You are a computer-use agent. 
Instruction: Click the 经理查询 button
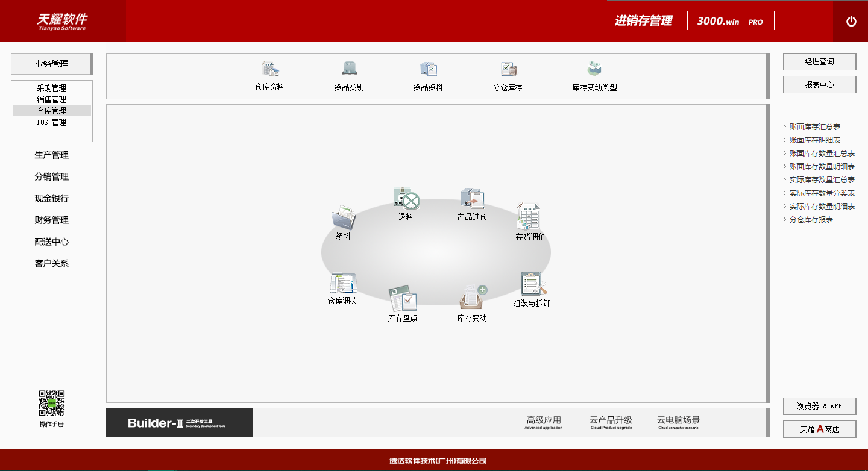click(x=819, y=61)
